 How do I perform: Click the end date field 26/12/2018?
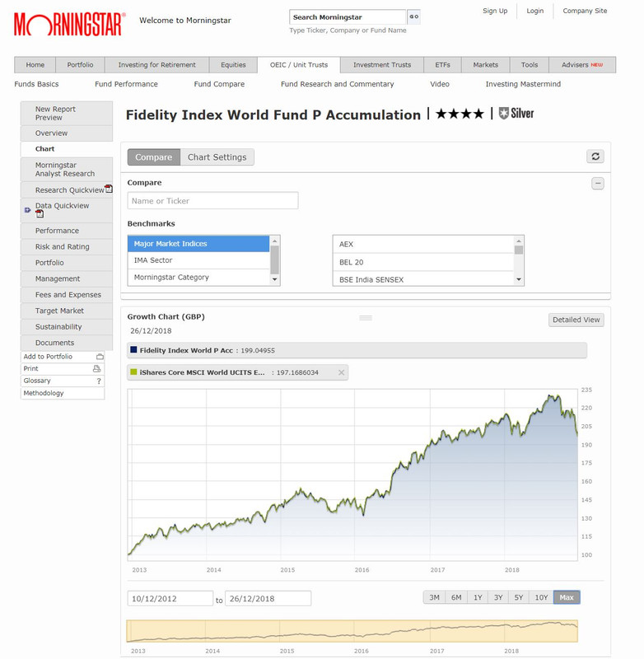[268, 599]
